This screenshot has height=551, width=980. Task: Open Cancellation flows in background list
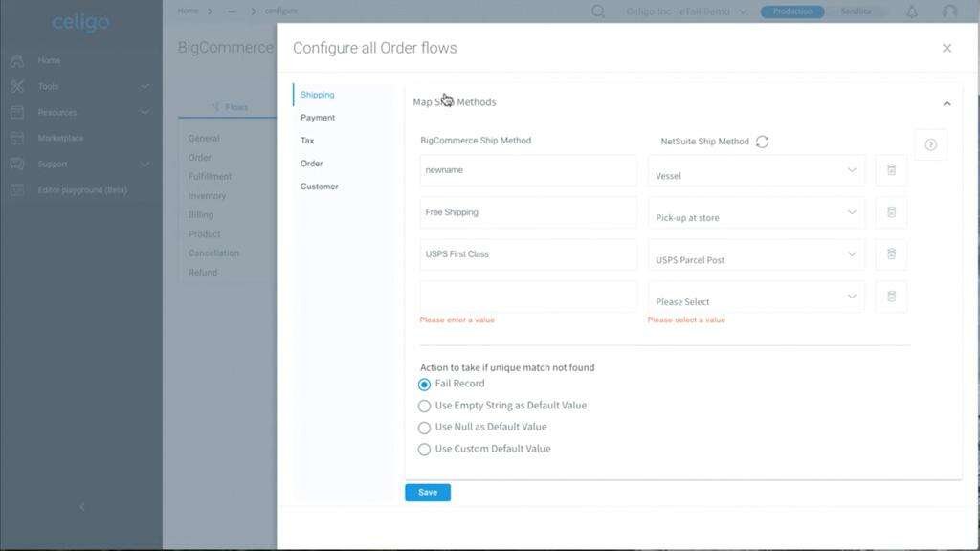tap(213, 253)
